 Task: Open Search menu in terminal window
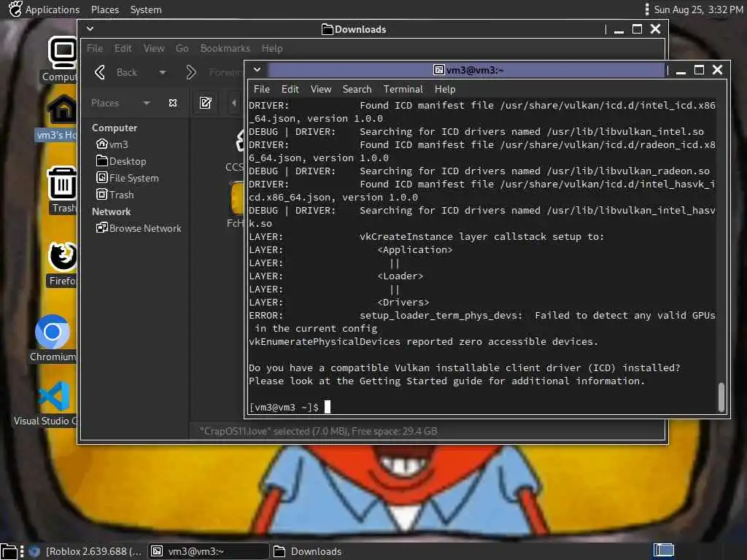click(x=357, y=89)
